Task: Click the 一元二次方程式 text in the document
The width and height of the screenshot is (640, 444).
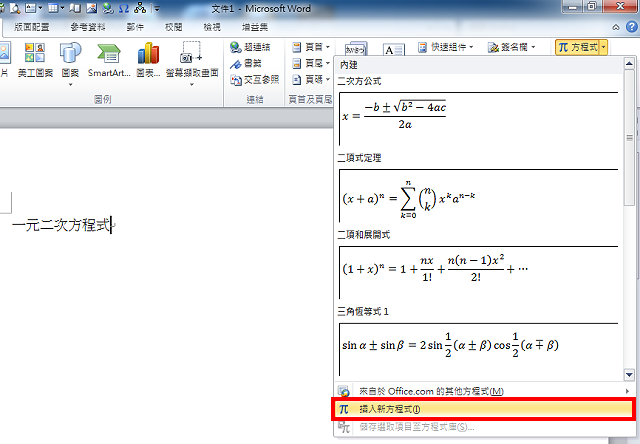Action: pos(62,225)
